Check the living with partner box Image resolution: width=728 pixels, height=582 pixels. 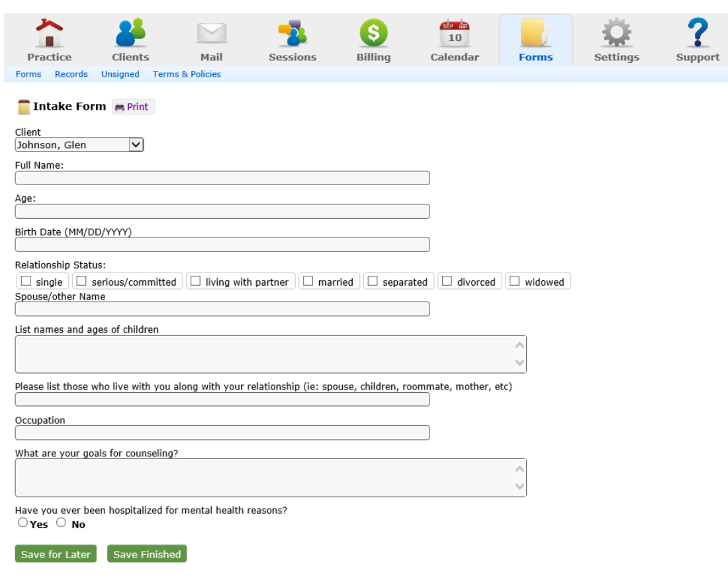pos(195,281)
